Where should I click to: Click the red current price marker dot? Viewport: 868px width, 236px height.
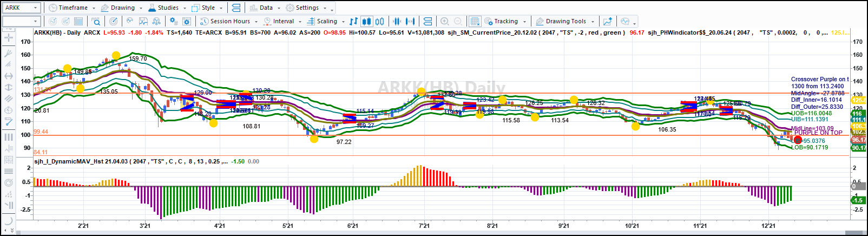coord(798,140)
